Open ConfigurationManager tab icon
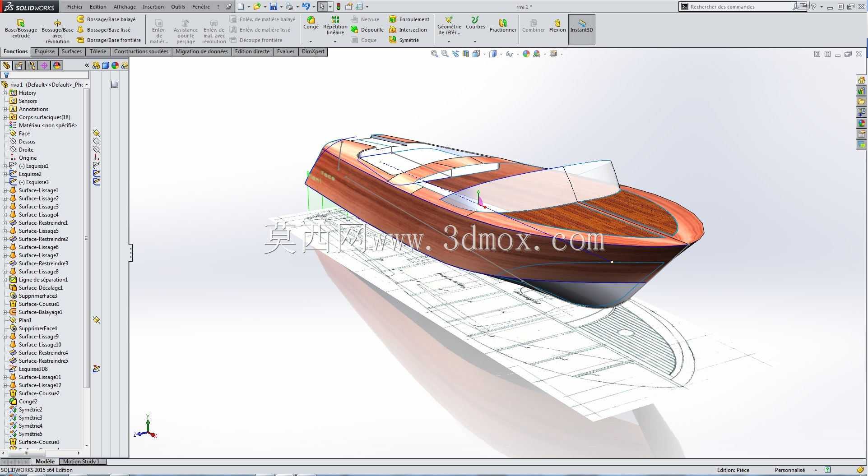This screenshot has height=476, width=868. 32,65
